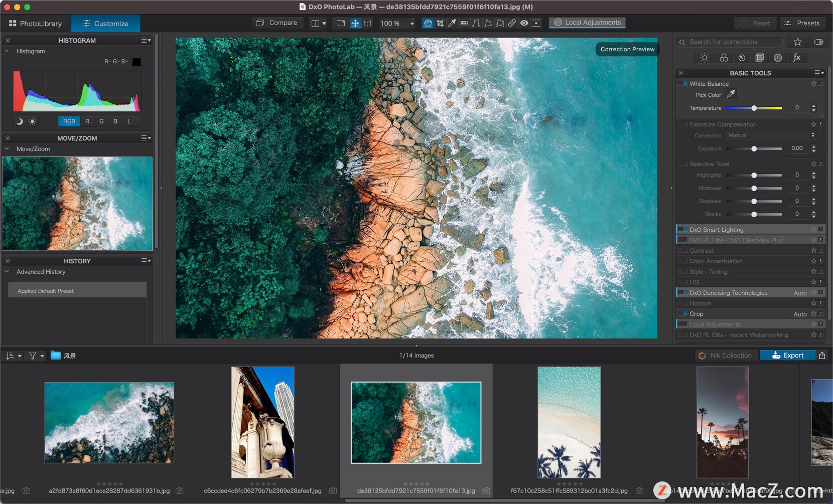Select the Hand pan tool
833x504 pixels.
click(428, 23)
